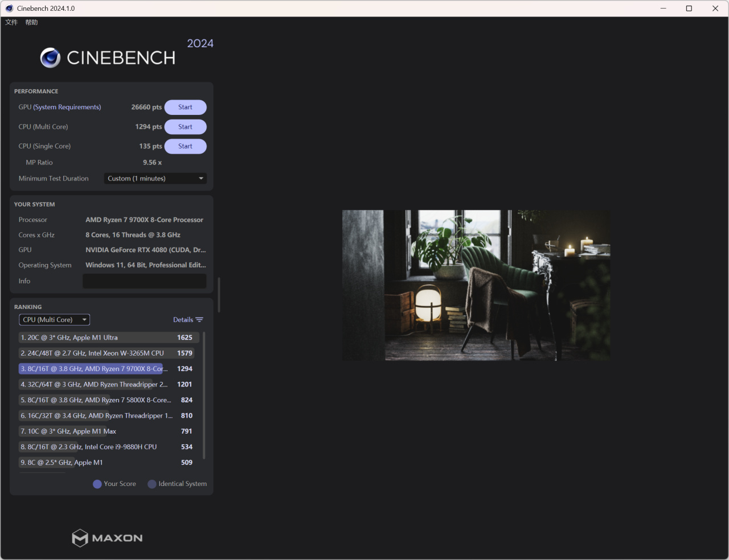729x560 pixels.
Task: Select the Apple M1 Max ranking row
Action: [109, 431]
